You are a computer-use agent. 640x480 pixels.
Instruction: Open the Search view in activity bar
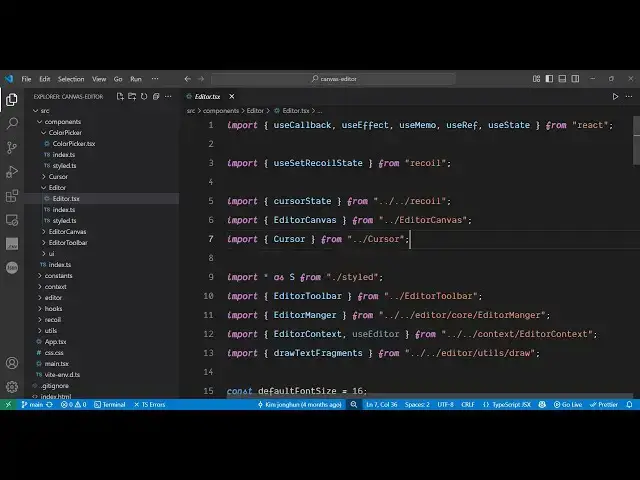point(12,123)
